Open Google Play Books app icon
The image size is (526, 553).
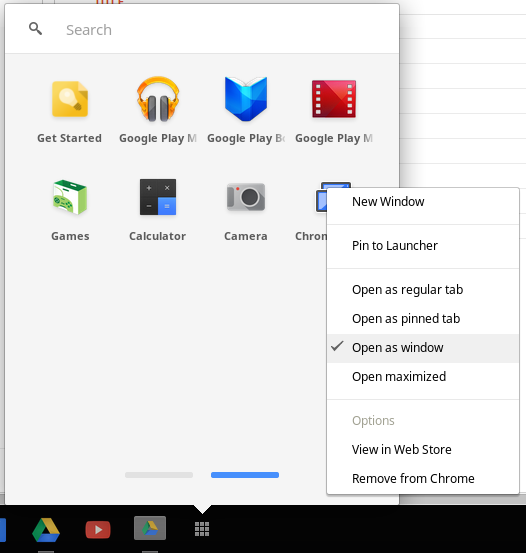pyautogui.click(x=246, y=99)
